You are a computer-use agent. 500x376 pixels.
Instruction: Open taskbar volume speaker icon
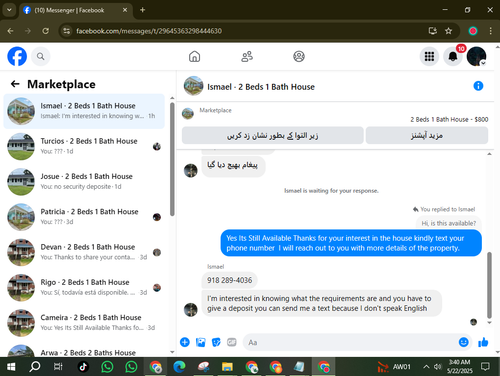pos(437,367)
